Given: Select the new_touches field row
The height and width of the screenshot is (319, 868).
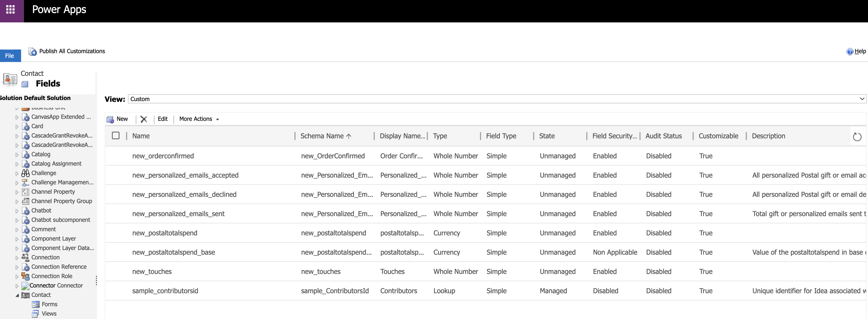Looking at the screenshot, I should pyautogui.click(x=152, y=272).
